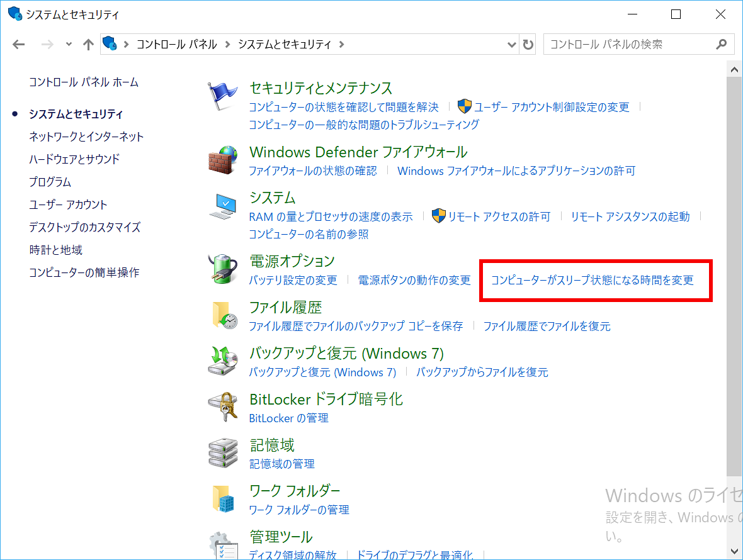Screen dimensions: 743x560
Task: Expand the address bar history dropdown
Action: pyautogui.click(x=512, y=45)
